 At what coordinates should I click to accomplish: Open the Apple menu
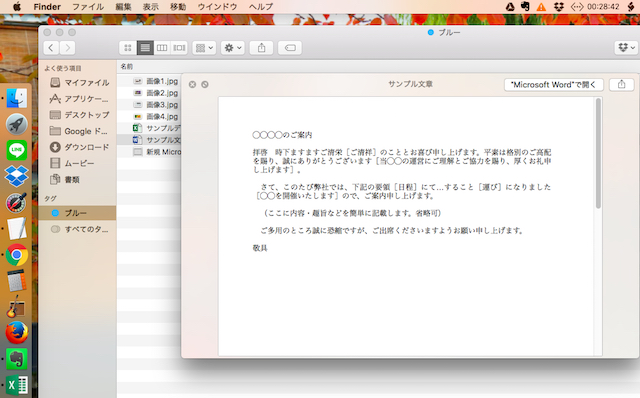[17, 7]
